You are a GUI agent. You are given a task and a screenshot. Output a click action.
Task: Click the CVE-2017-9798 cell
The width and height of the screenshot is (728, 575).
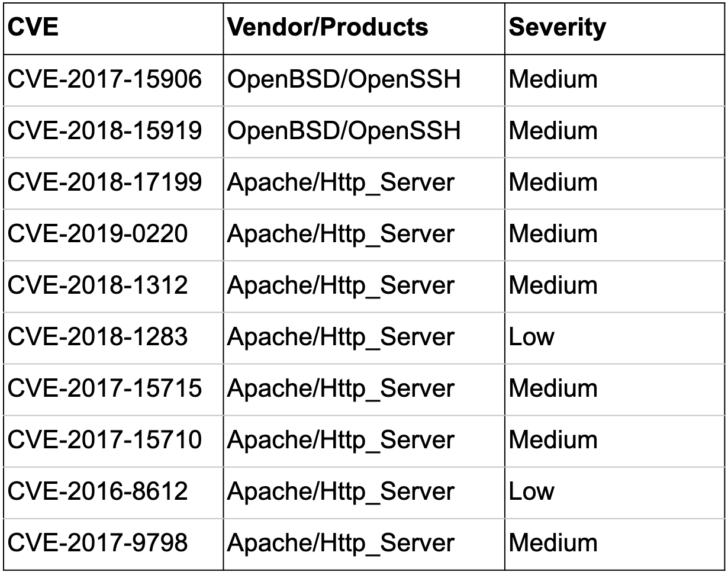pyautogui.click(x=113, y=544)
